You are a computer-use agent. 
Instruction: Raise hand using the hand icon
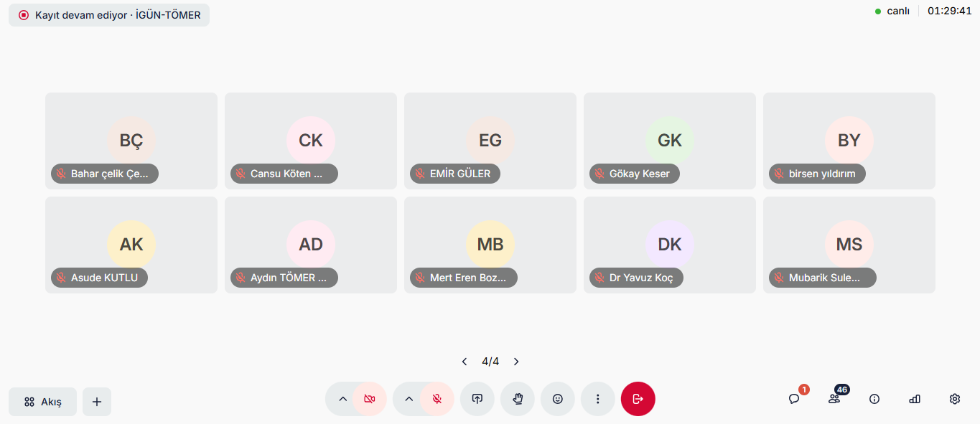pos(518,399)
